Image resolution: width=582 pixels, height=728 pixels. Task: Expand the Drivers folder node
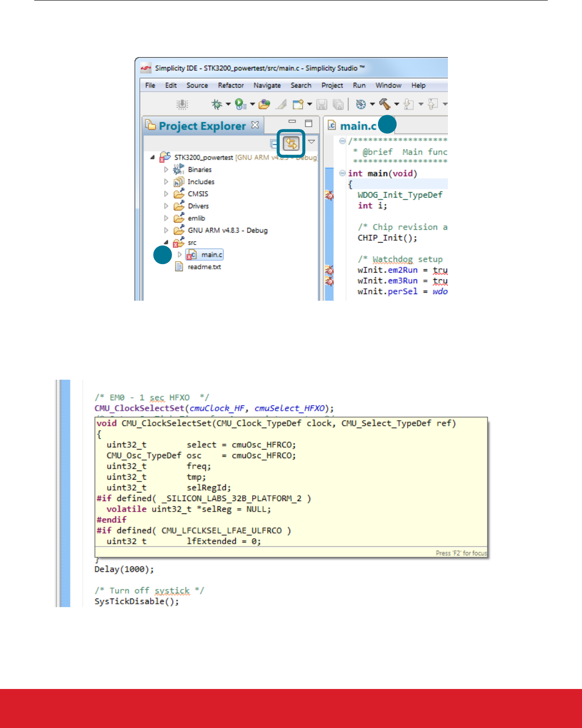(x=166, y=206)
